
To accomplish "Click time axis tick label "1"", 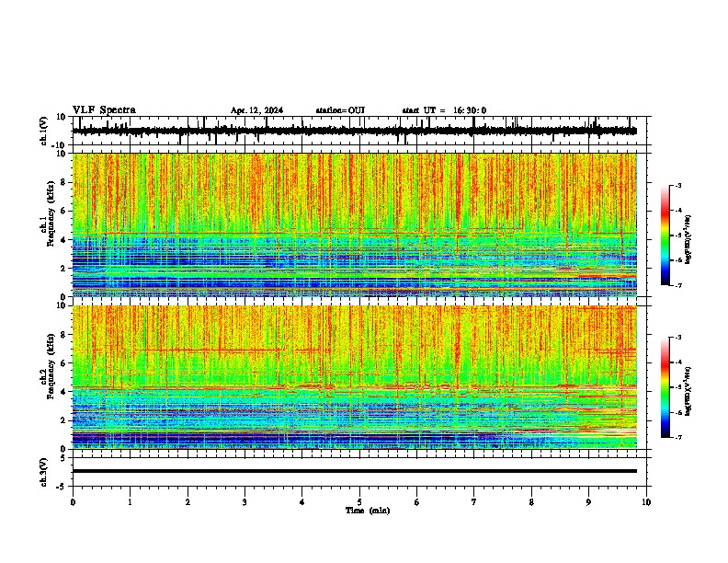I will tap(130, 502).
